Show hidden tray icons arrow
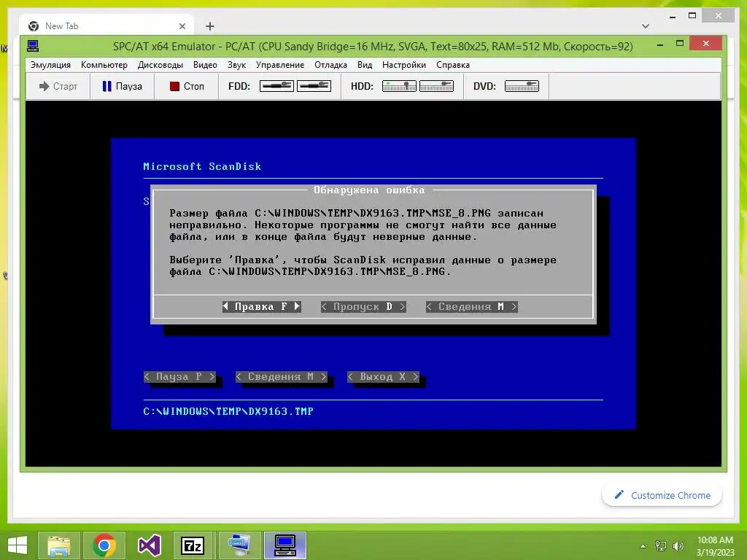Viewport: 747px width, 560px height. (643, 546)
